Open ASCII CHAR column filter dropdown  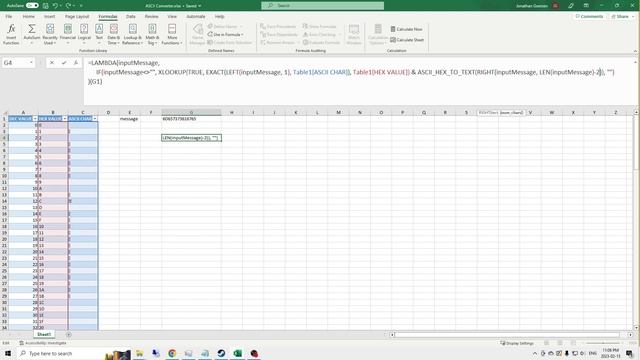point(95,119)
